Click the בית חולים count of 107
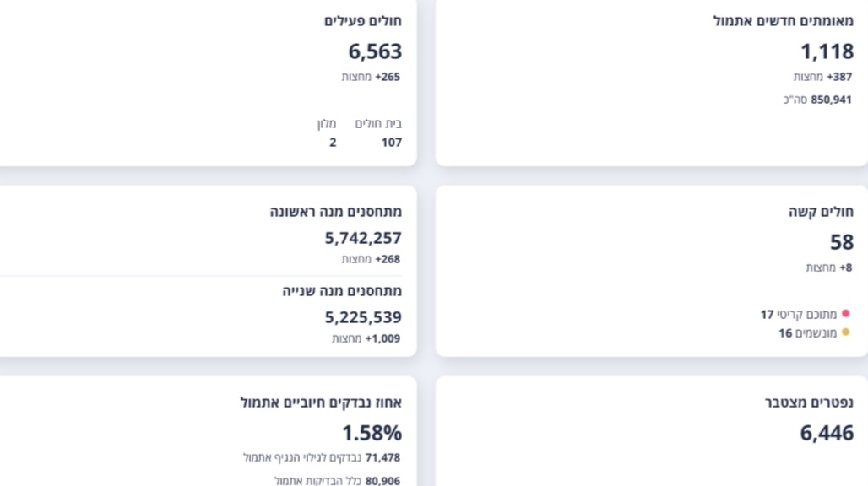868x486 pixels. [x=391, y=143]
